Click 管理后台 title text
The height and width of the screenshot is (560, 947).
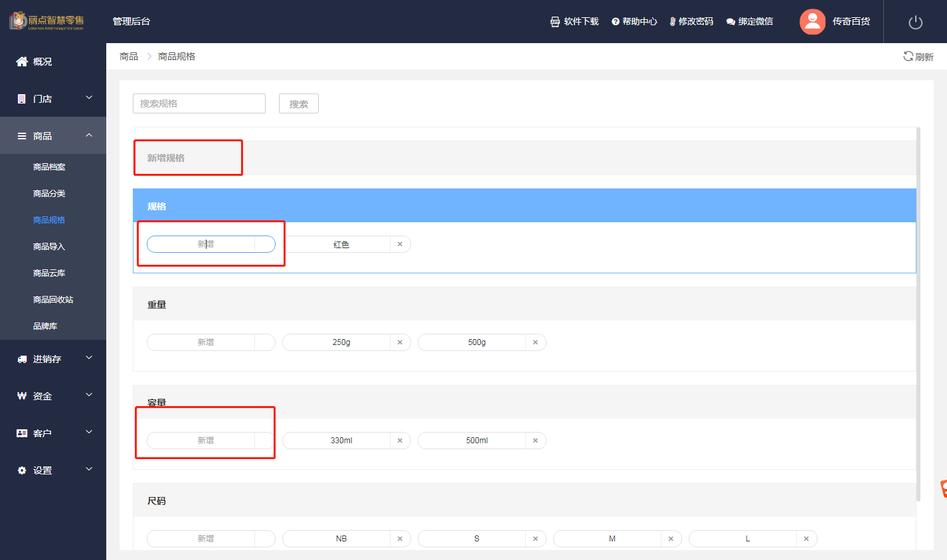pyautogui.click(x=131, y=22)
